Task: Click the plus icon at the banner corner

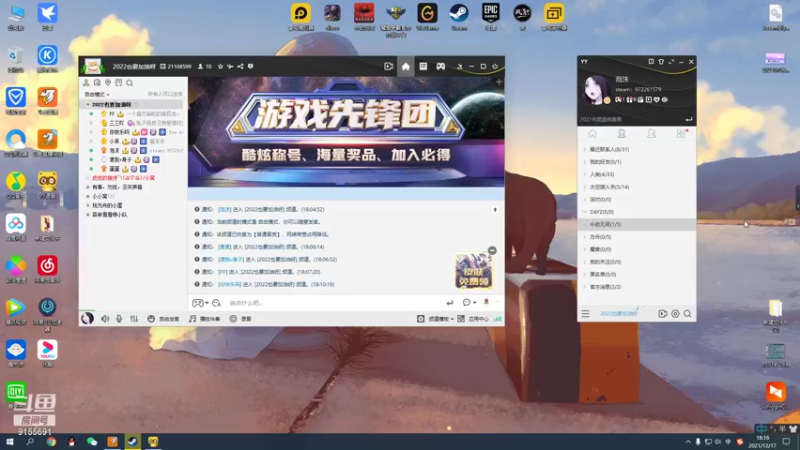Action: point(499,82)
